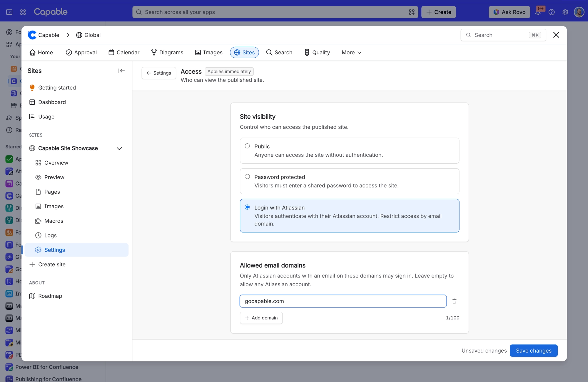Click the Capable logo in top bar
This screenshot has width=588, height=382.
click(x=51, y=12)
